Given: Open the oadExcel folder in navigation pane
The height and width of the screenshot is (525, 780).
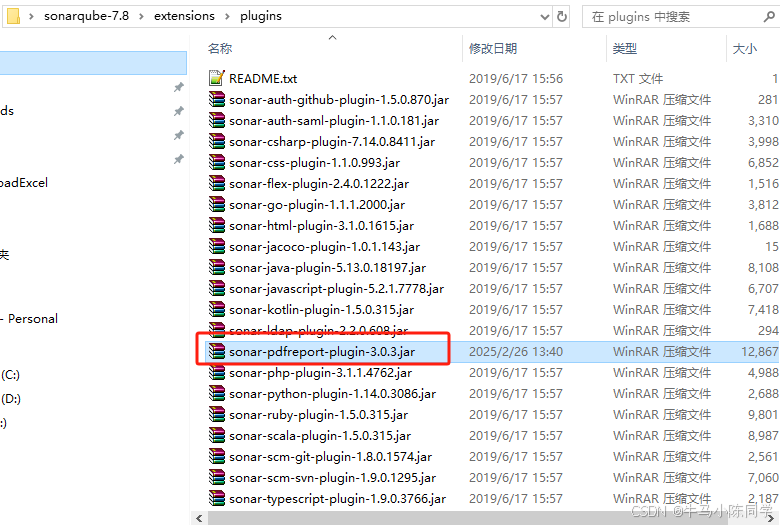Looking at the screenshot, I should [23, 183].
